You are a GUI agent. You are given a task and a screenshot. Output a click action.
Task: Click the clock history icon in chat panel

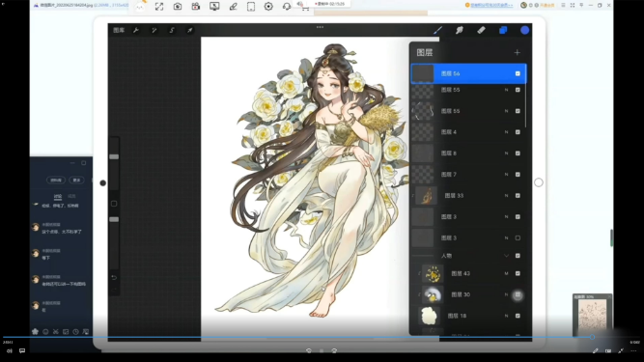(75, 332)
